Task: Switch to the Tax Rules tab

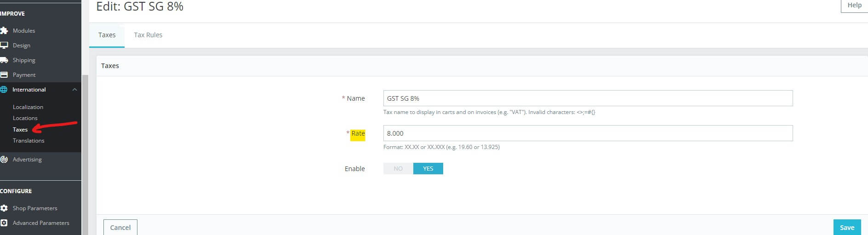Action: tap(148, 35)
